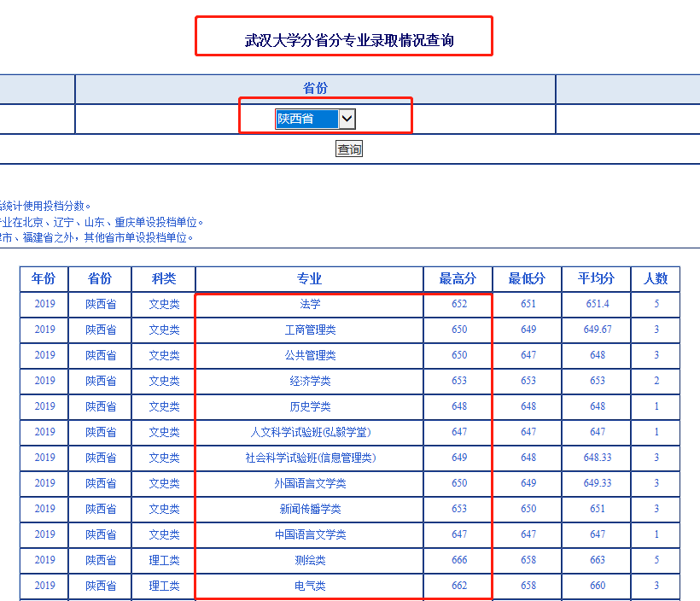Image resolution: width=700 pixels, height=601 pixels.
Task: Click the 查询 query button
Action: click(x=349, y=149)
